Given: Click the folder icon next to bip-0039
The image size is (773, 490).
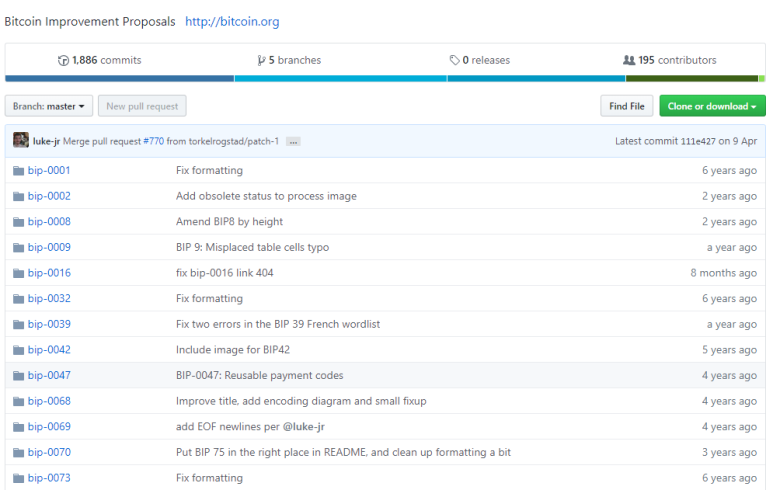Looking at the screenshot, I should point(19,324).
